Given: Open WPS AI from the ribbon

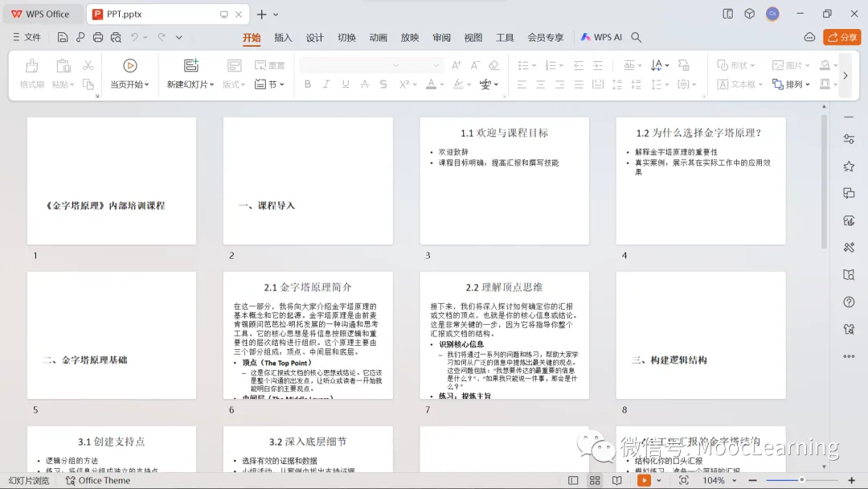Looking at the screenshot, I should click(601, 37).
